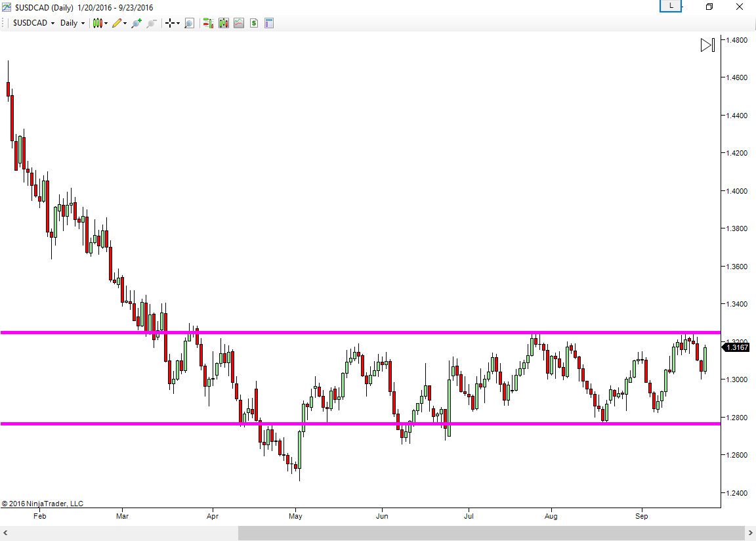Click the 1.2600 price axis label
The width and height of the screenshot is (756, 541).
click(737, 455)
